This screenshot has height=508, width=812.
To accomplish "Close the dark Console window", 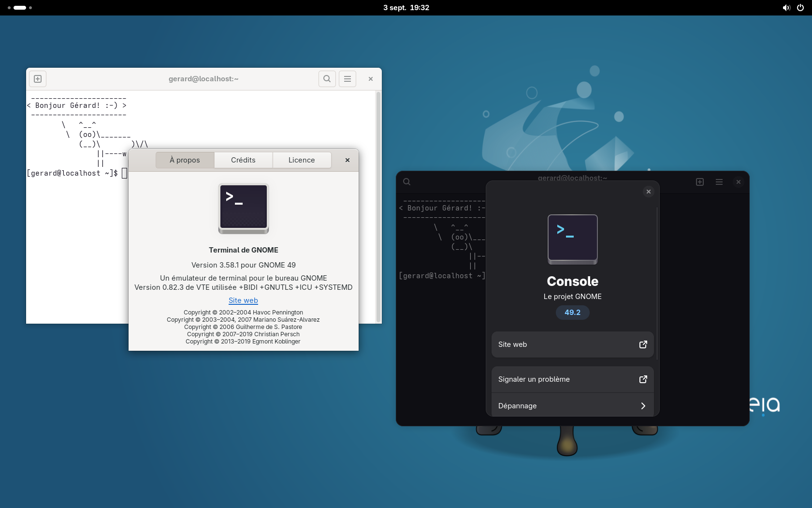I will [739, 182].
